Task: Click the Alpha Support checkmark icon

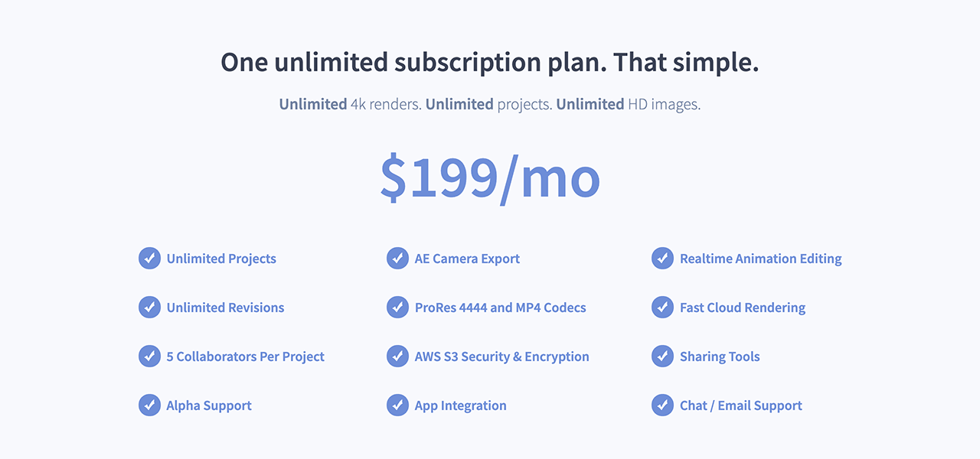Action: (149, 405)
